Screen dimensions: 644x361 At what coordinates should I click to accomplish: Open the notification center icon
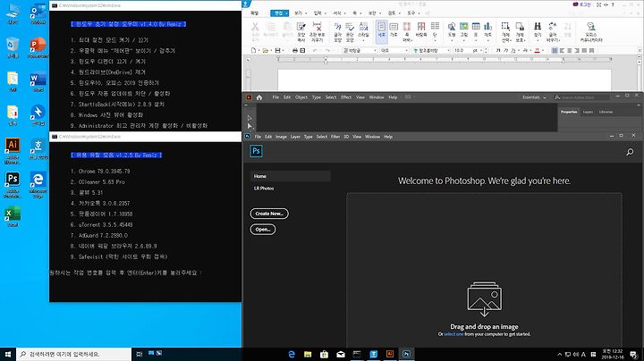[634, 355]
